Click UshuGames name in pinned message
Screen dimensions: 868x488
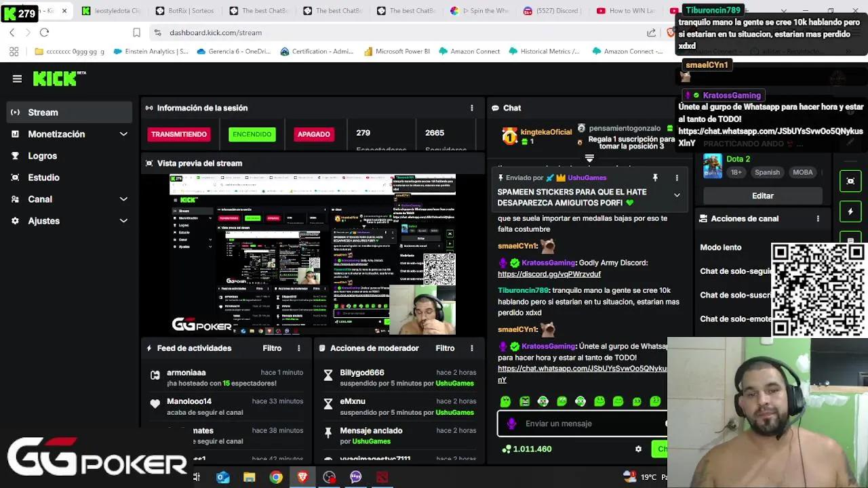pyautogui.click(x=587, y=178)
